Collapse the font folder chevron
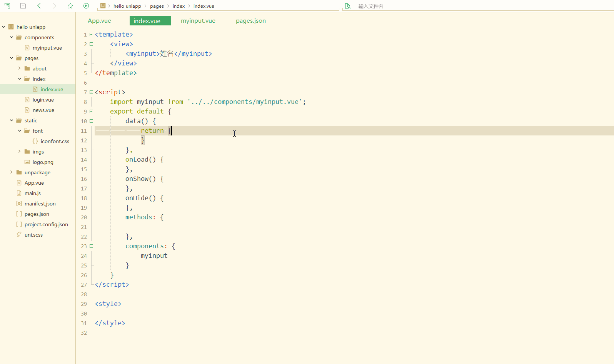This screenshot has width=614, height=364. tap(20, 131)
